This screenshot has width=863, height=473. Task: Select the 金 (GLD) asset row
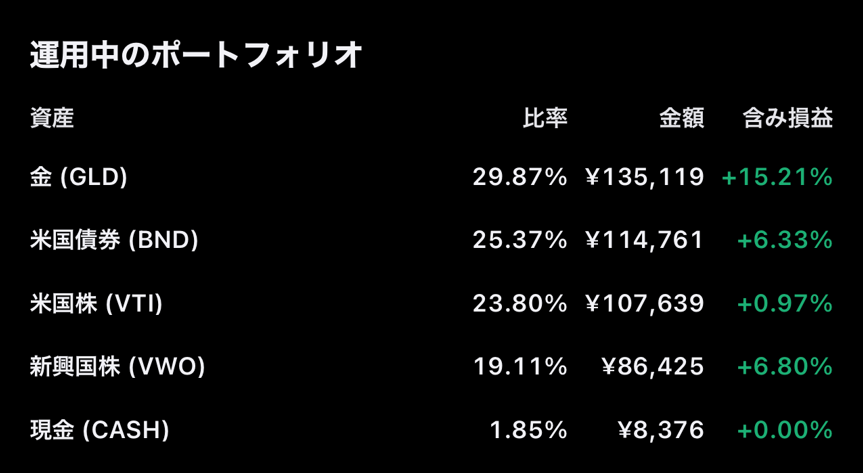(x=79, y=178)
